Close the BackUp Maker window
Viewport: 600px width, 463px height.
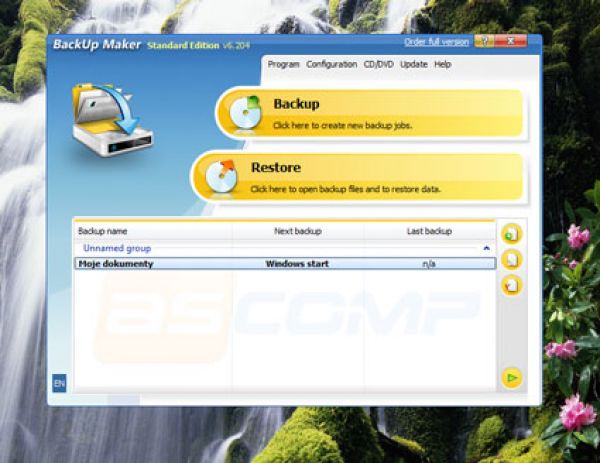tap(510, 41)
